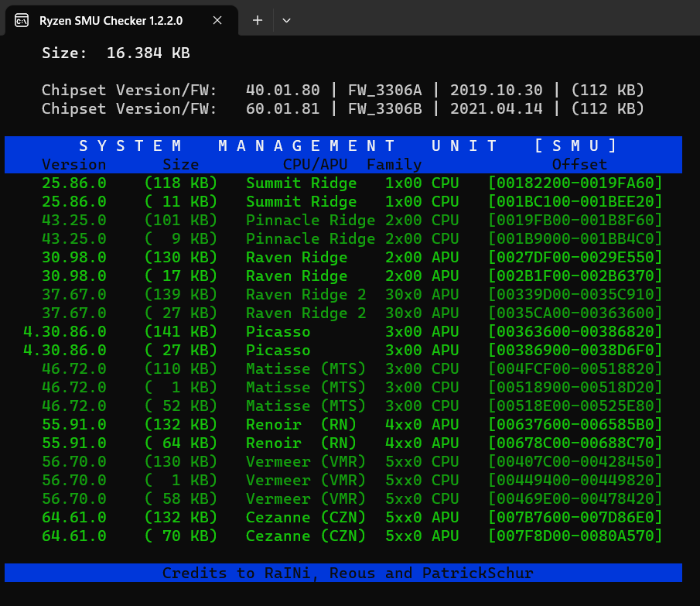Click firmware name FW_3306B

pyautogui.click(x=385, y=109)
